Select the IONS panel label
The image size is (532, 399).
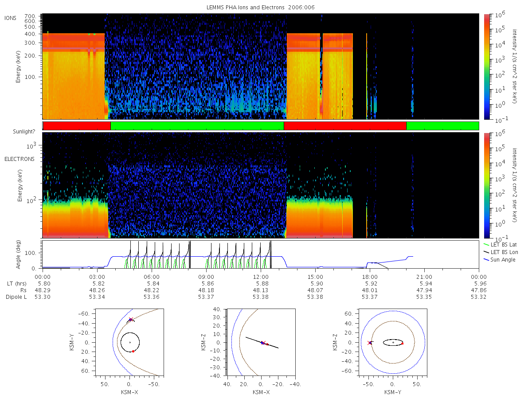tap(11, 18)
